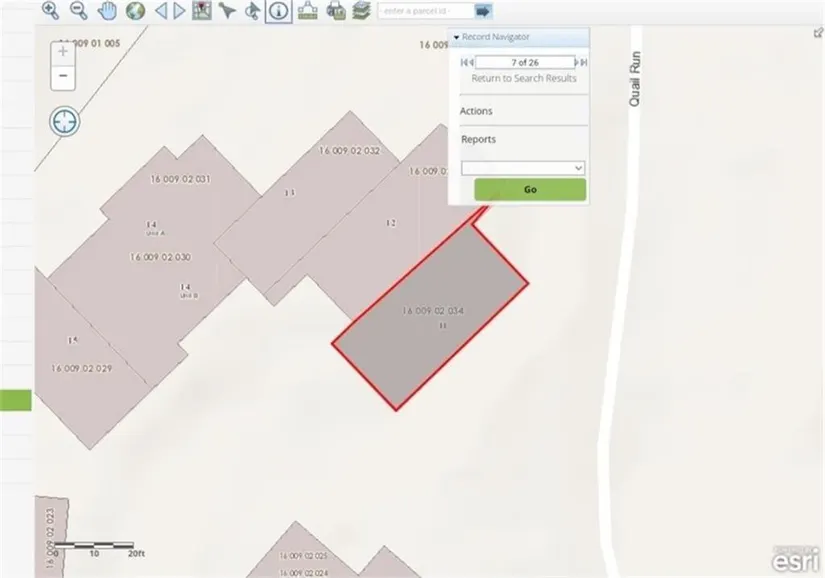Image resolution: width=825 pixels, height=578 pixels.
Task: Submit parcel search with arrow button
Action: (x=483, y=11)
